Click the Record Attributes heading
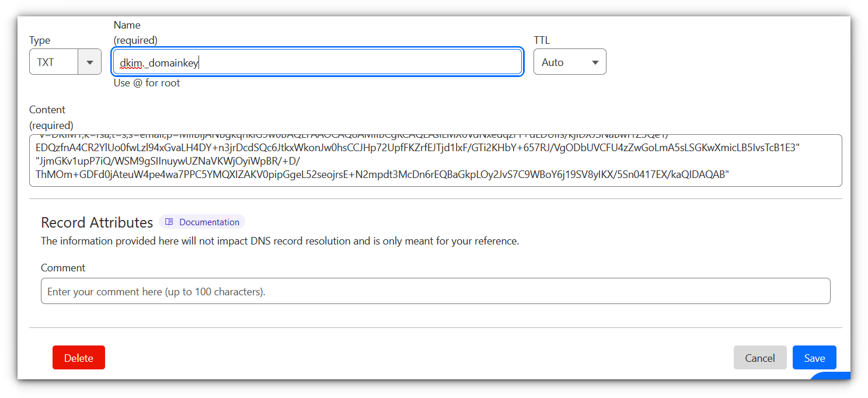 [97, 222]
